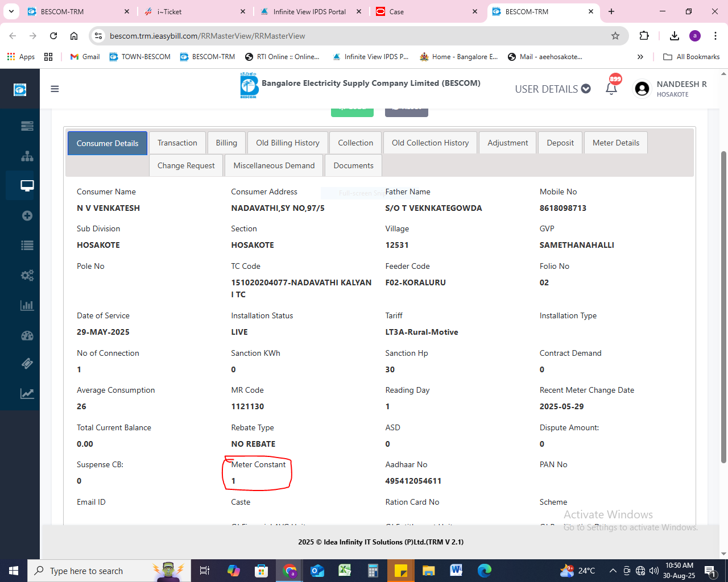The height and width of the screenshot is (582, 728).
Task: Click the mobile number 8618098713
Action: pos(563,208)
